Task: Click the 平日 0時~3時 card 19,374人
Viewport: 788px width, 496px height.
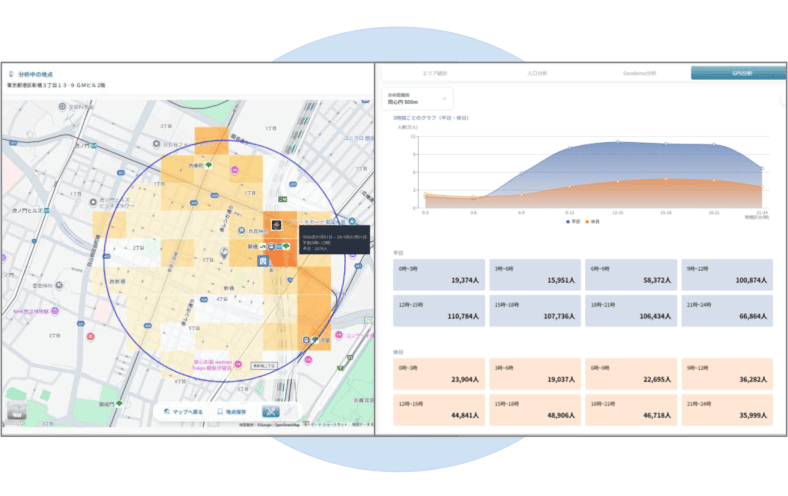Action: 439,275
